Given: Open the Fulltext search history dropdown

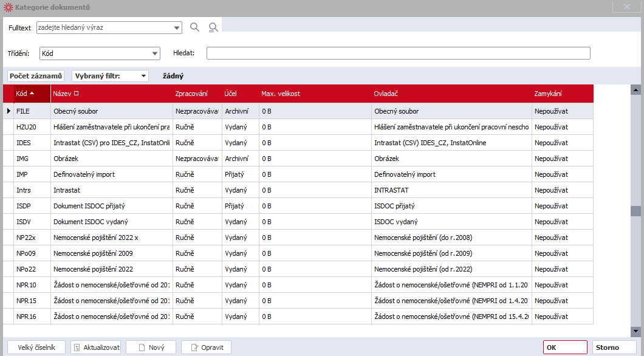Looking at the screenshot, I should (177, 28).
